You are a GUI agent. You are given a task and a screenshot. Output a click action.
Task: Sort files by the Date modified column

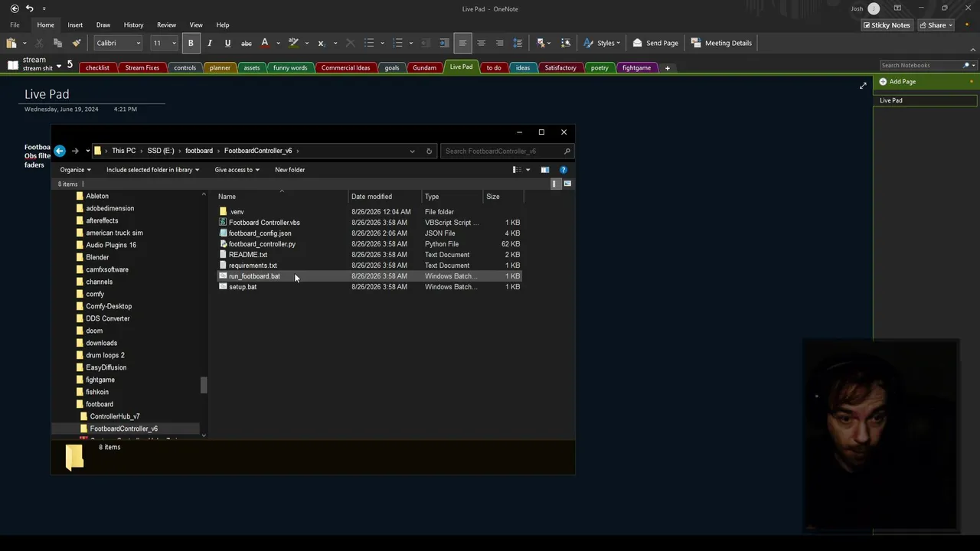pos(371,197)
